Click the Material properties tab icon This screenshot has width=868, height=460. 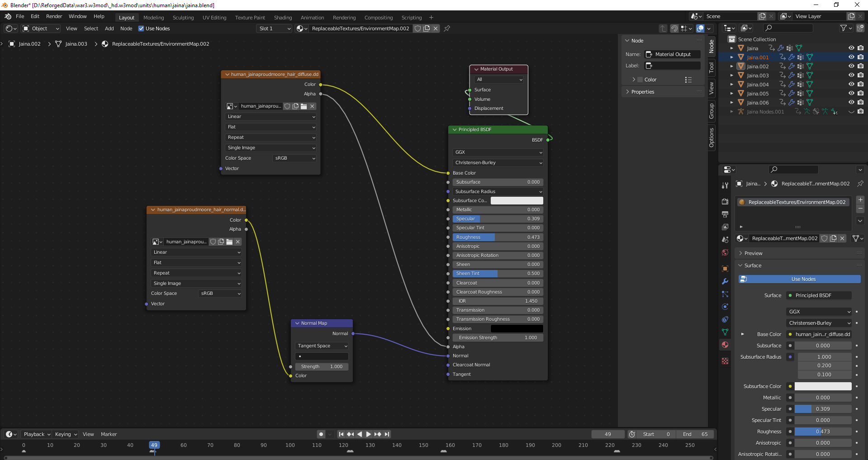[x=725, y=345]
